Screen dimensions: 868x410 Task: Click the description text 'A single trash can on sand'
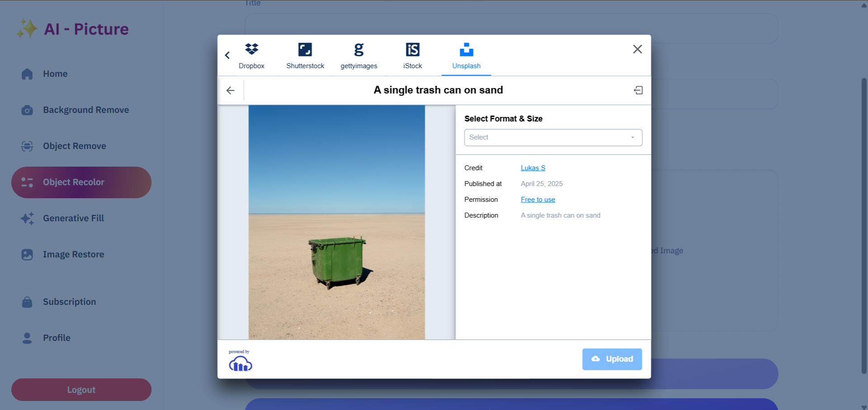(x=561, y=215)
